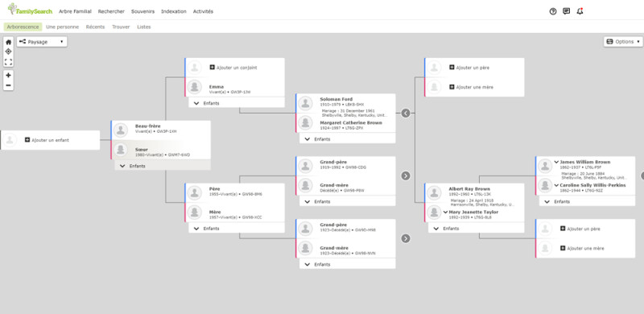Click Sœur's portrait avatar
This screenshot has width=644, height=314.
click(x=120, y=150)
